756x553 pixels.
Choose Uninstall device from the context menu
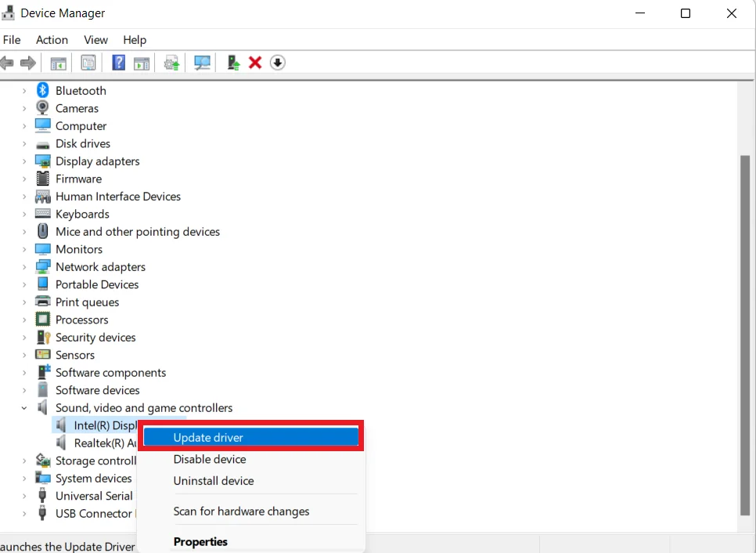[214, 481]
